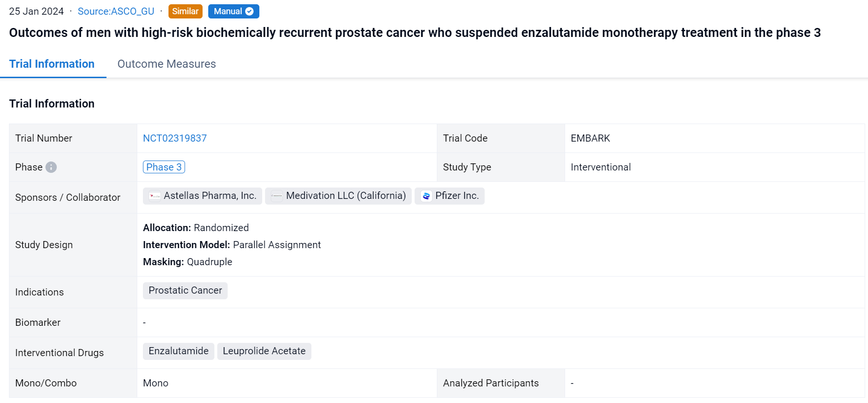Click the Astellas Pharma logo icon
The height and width of the screenshot is (403, 868).
click(154, 196)
